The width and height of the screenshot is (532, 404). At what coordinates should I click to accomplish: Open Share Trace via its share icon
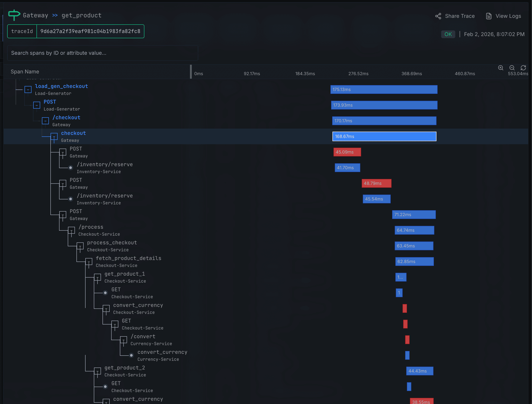pos(438,16)
